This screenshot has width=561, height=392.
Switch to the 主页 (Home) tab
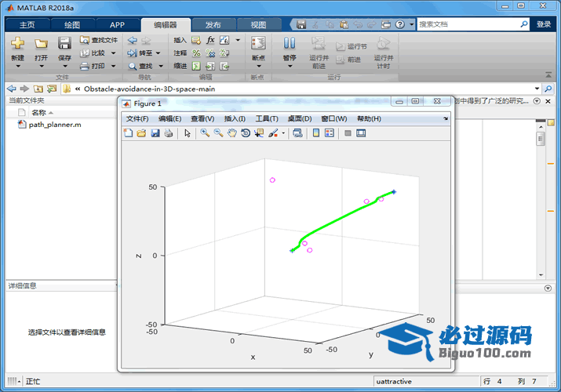point(27,24)
